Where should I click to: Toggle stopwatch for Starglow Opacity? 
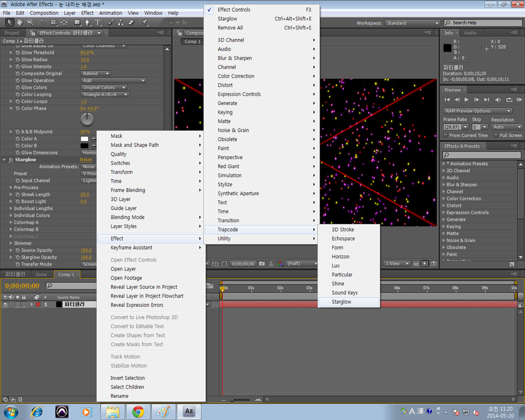[17, 257]
